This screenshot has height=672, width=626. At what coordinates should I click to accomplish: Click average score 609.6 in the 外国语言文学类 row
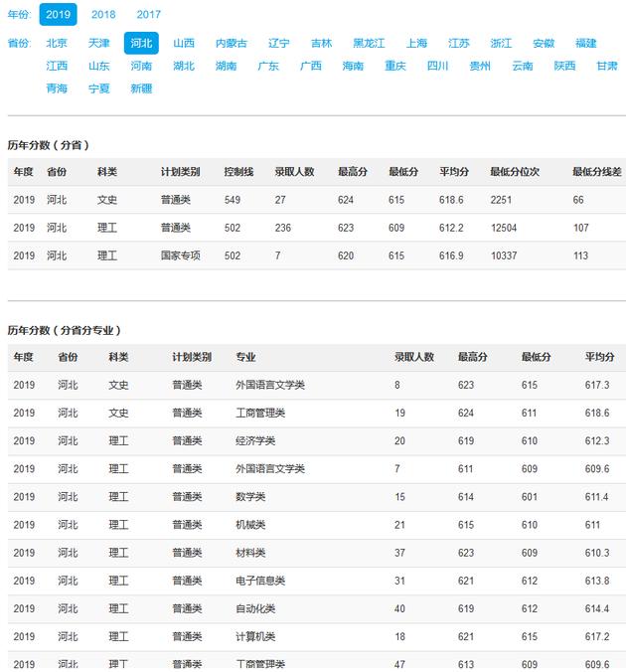[597, 469]
